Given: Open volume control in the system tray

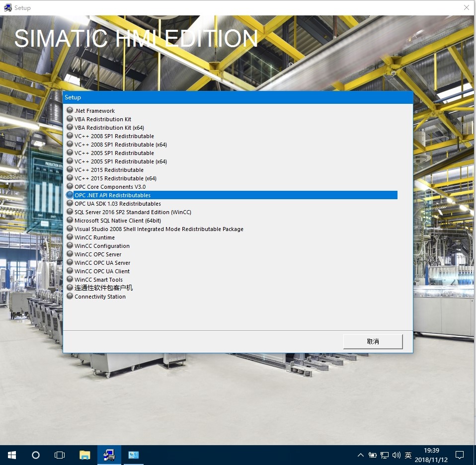Looking at the screenshot, I should point(396,455).
